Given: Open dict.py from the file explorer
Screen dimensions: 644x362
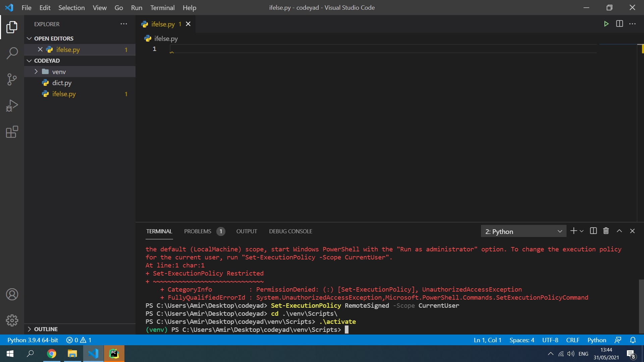Looking at the screenshot, I should [80, 83].
